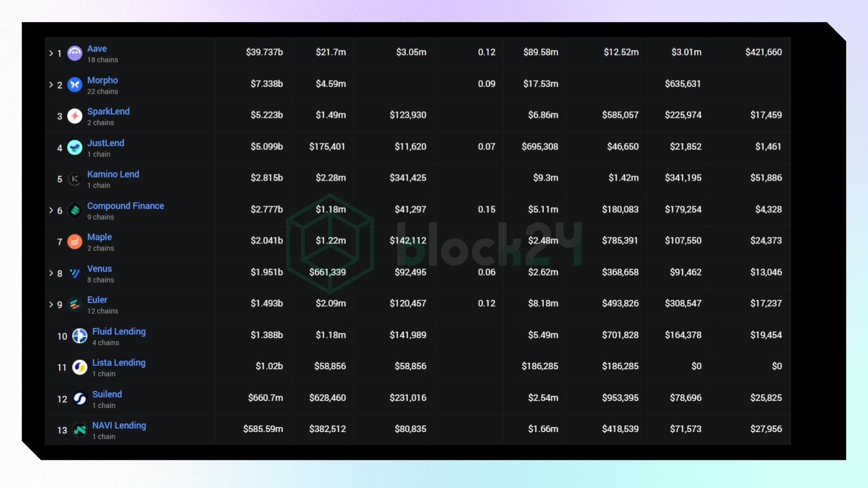Click the Maple orange logo icon

point(75,242)
